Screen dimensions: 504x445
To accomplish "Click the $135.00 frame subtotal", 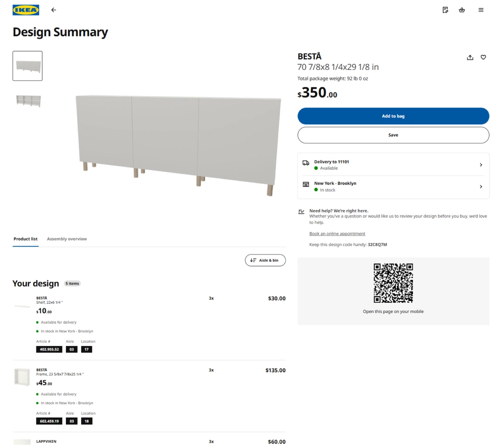I will (x=275, y=370).
